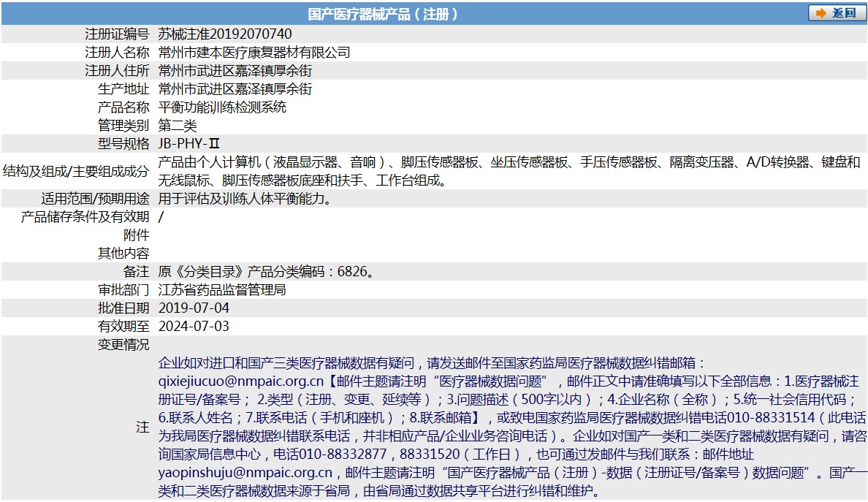Click the 结构及组成/主要组成成分 label
Image resolution: width=868 pixels, height=502 pixels.
(76, 171)
